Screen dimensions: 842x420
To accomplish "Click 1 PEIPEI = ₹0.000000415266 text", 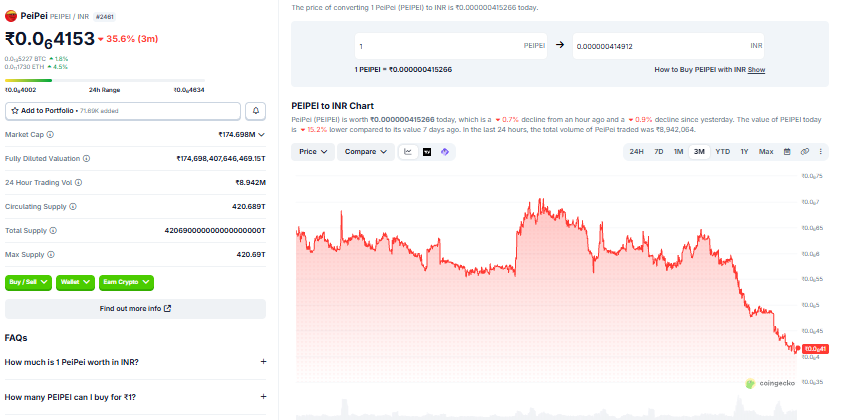I will [403, 70].
